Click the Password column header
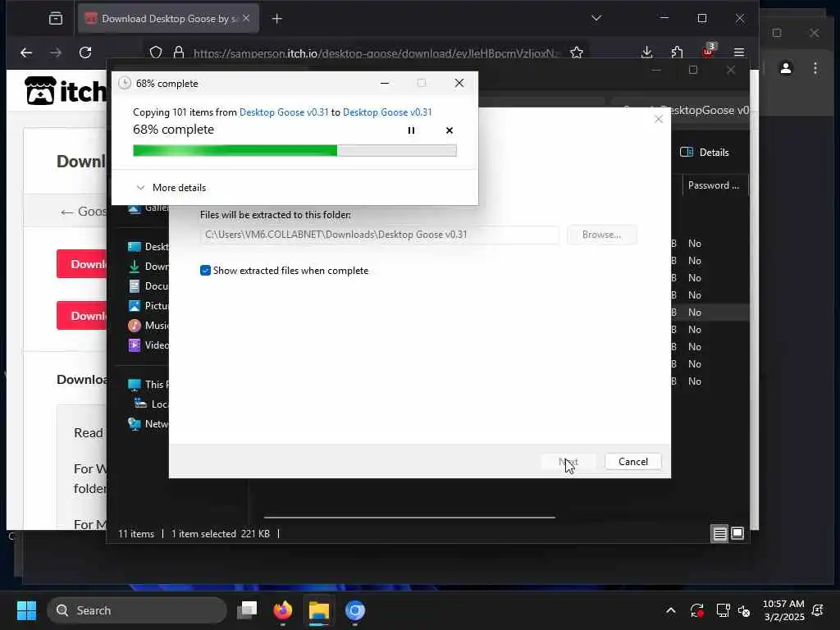840x630 pixels. 713,185
